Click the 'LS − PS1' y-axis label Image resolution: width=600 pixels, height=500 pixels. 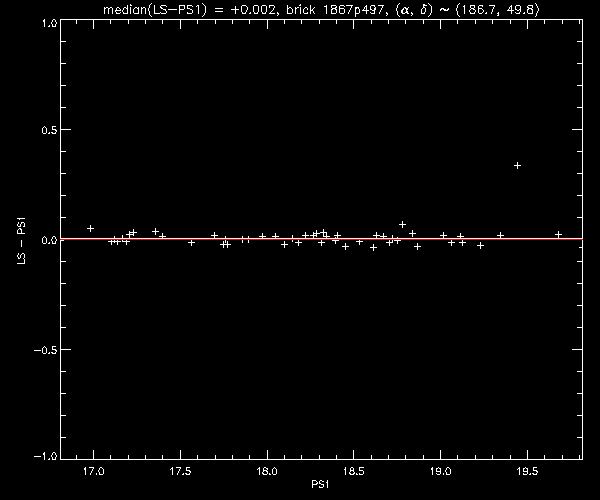21,241
